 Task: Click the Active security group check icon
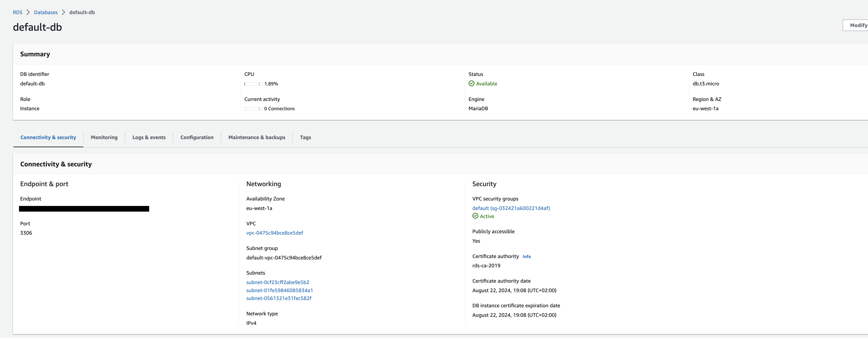click(475, 216)
